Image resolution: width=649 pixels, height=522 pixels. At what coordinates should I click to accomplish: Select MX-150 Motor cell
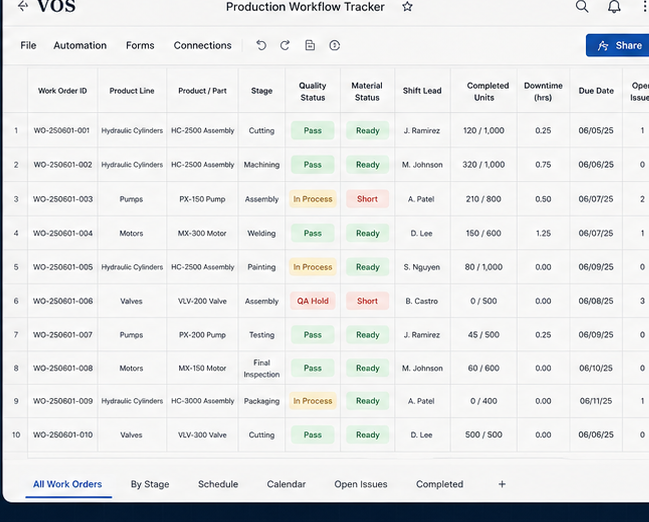coord(202,368)
